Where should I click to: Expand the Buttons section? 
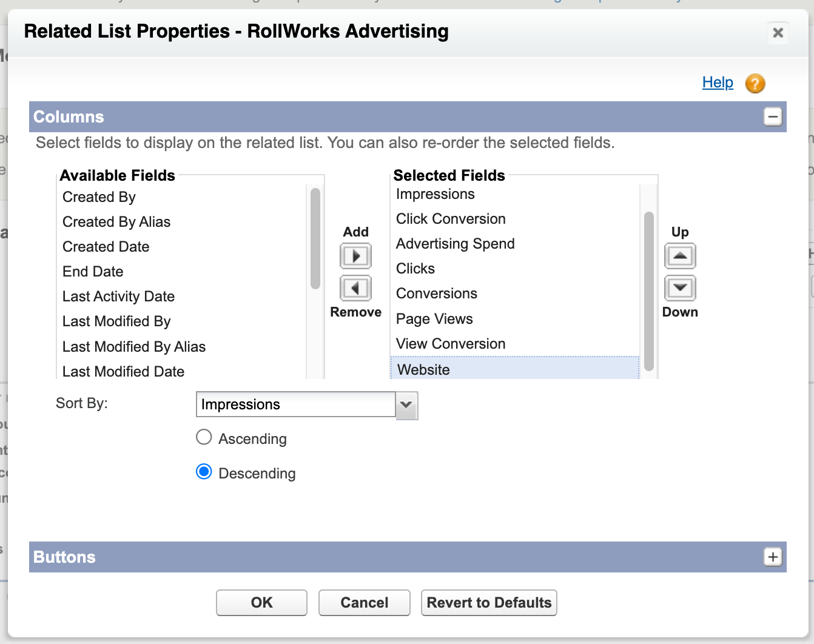tap(773, 557)
